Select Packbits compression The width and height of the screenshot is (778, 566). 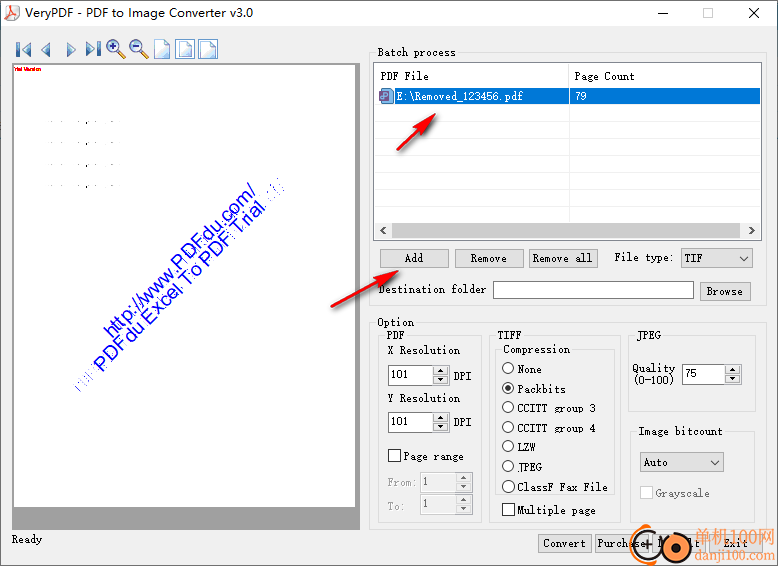(508, 388)
